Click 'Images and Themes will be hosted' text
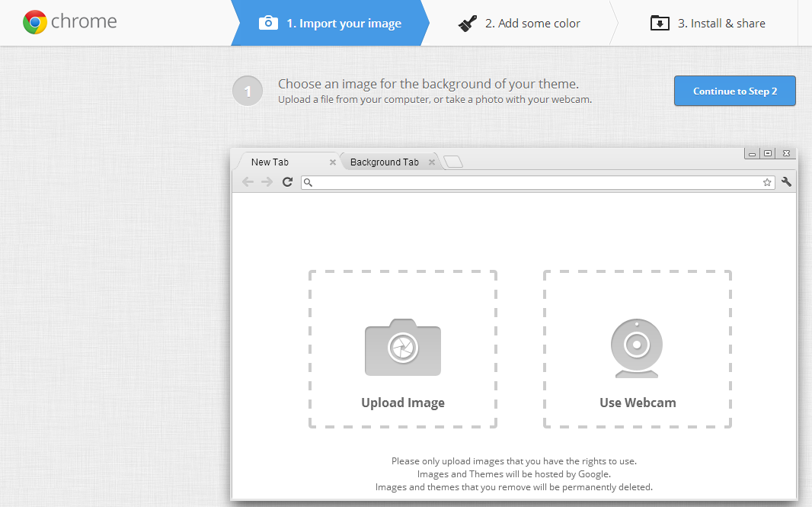 point(513,473)
